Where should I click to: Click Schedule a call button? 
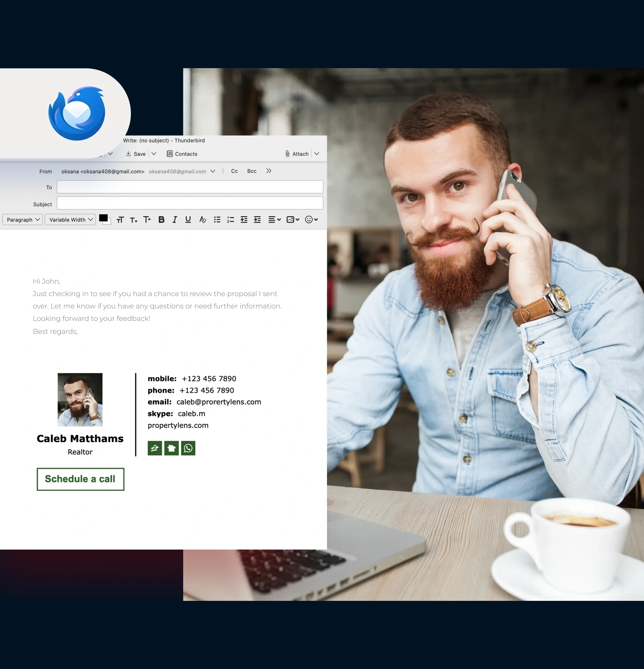80,479
